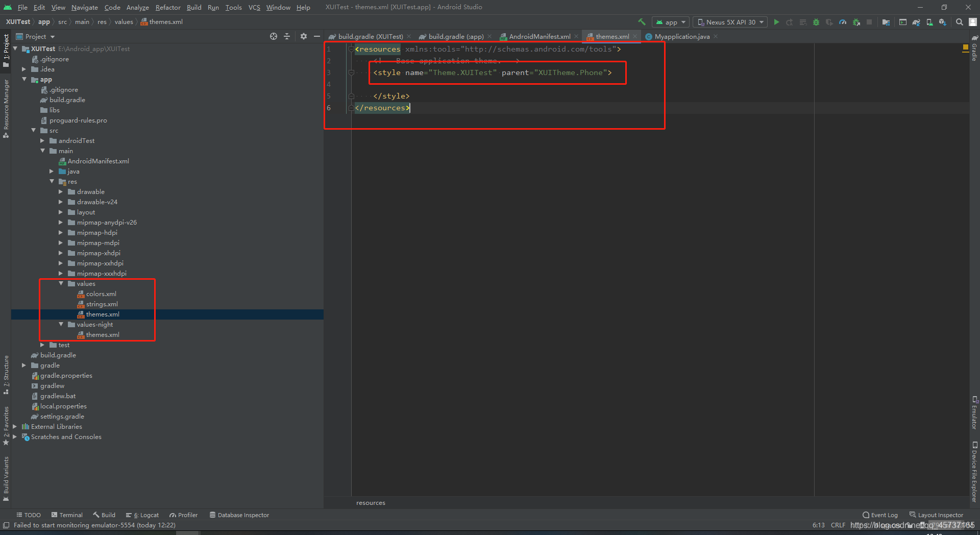Open the Gradle side panel

point(974,48)
